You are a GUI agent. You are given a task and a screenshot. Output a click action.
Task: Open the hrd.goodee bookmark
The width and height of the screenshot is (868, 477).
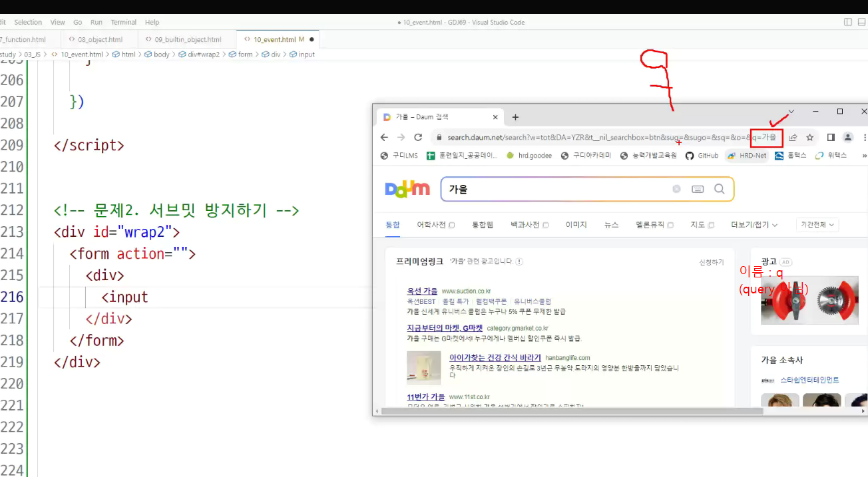[529, 156]
